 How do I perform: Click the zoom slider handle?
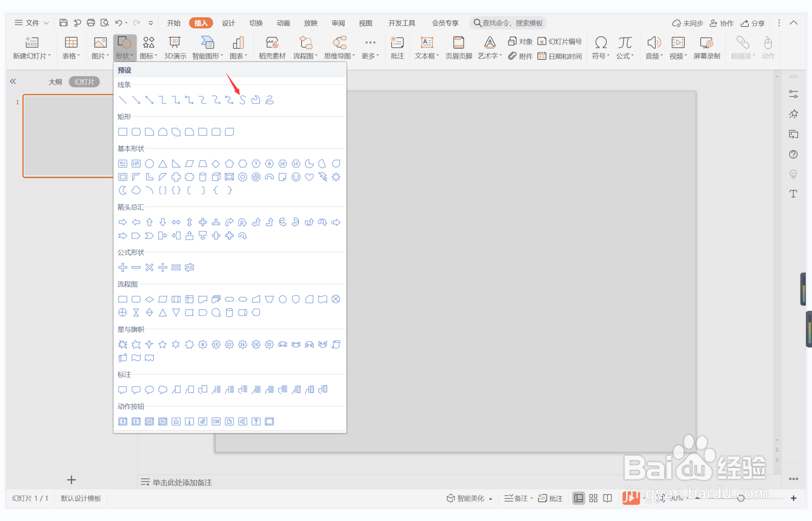pyautogui.click(x=741, y=498)
